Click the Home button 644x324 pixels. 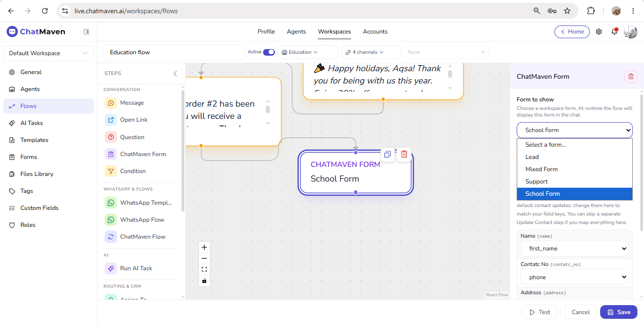(572, 32)
